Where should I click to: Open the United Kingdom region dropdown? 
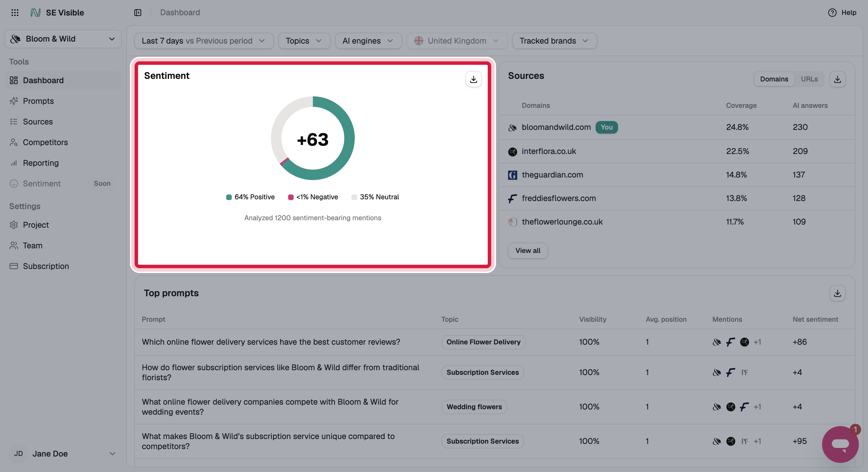tap(457, 41)
